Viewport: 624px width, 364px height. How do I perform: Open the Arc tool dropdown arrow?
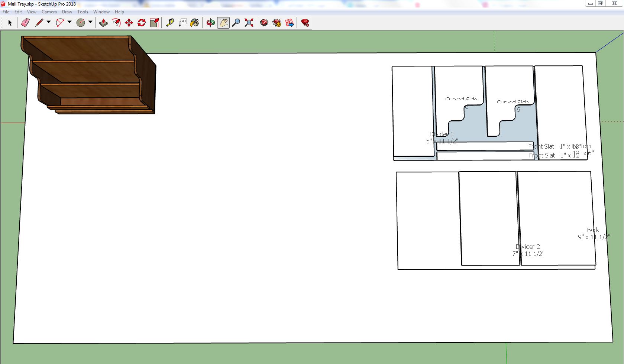coord(69,22)
